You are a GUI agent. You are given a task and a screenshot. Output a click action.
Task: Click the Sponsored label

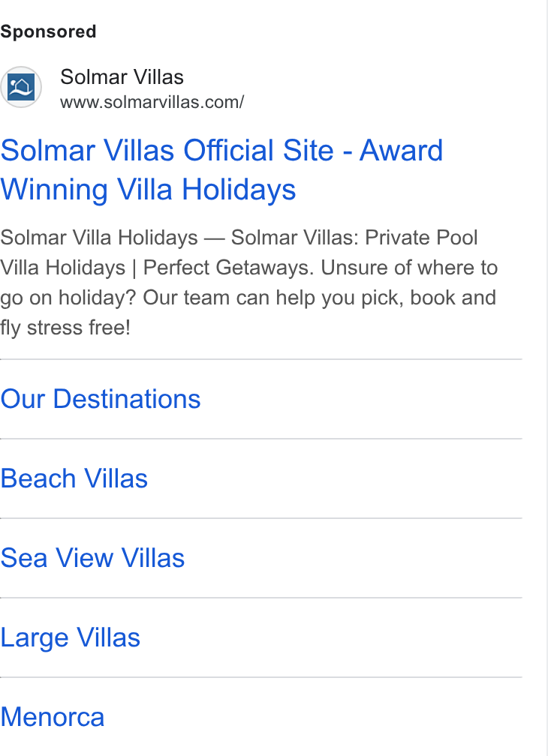click(48, 31)
